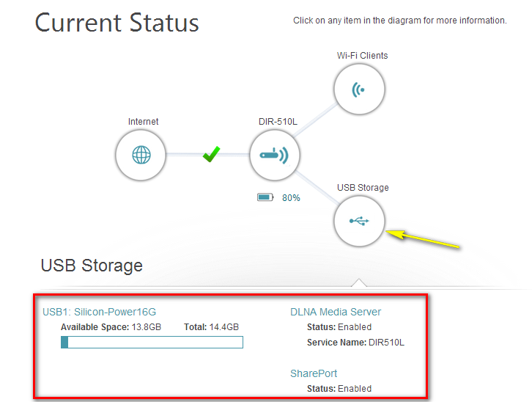Click the Available Space 13.8GB text
Image resolution: width=532 pixels, height=402 pixels.
111,327
